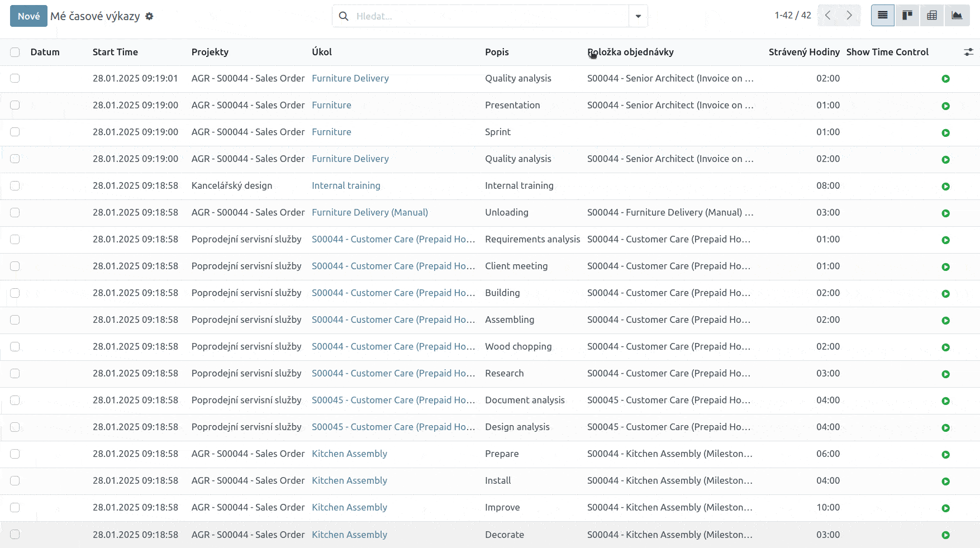980x548 pixels.
Task: Select all timesheet records via header checkbox
Action: 15,52
